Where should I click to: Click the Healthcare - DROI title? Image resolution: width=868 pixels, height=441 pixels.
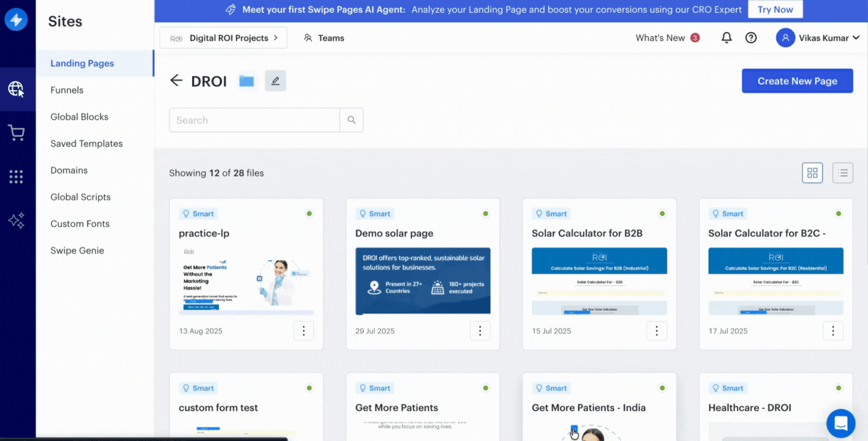750,408
